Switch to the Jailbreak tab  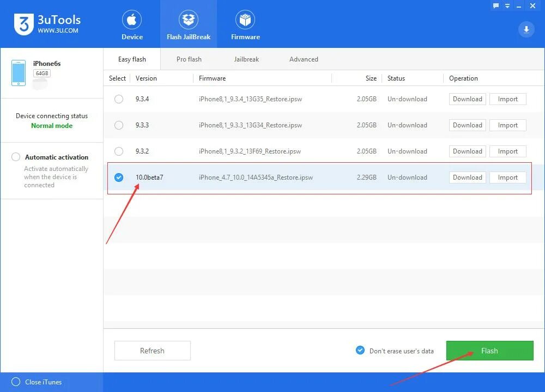click(246, 59)
